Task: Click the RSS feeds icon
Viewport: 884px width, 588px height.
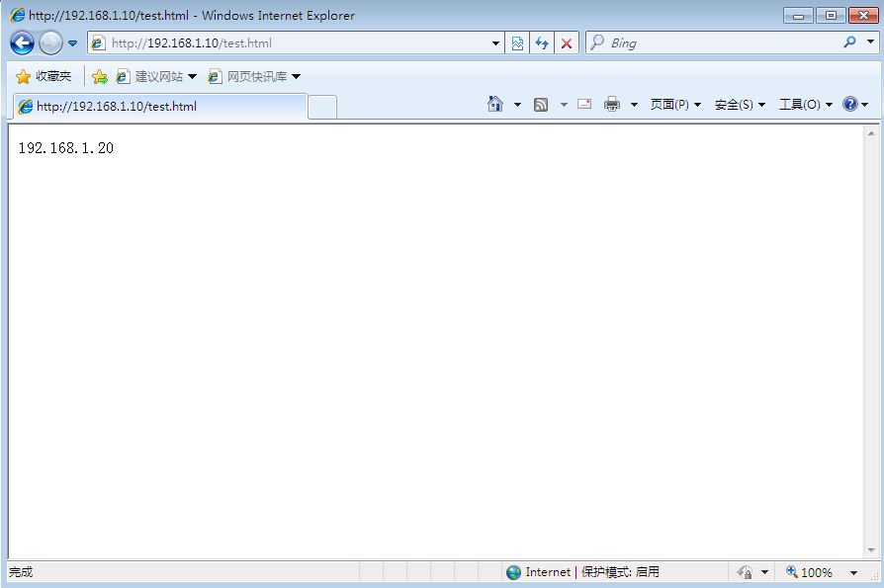Action: tap(541, 105)
